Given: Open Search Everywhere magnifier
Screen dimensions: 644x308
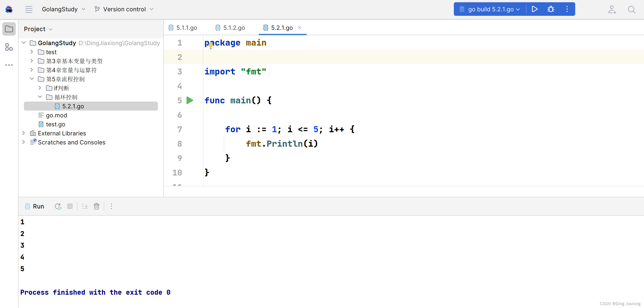Looking at the screenshot, I should (632, 9).
